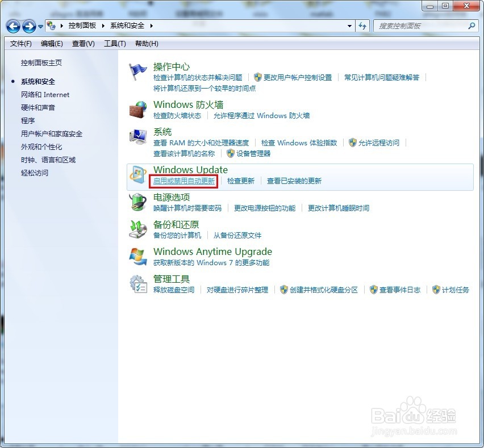
Task: Click shield icon beside 允许远程访问
Action: [x=353, y=143]
